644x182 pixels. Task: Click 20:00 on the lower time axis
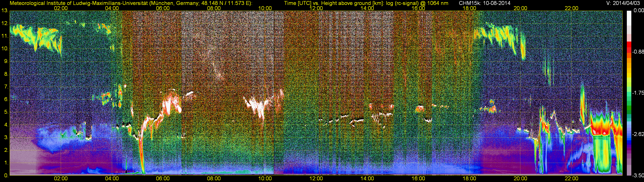pos(521,179)
